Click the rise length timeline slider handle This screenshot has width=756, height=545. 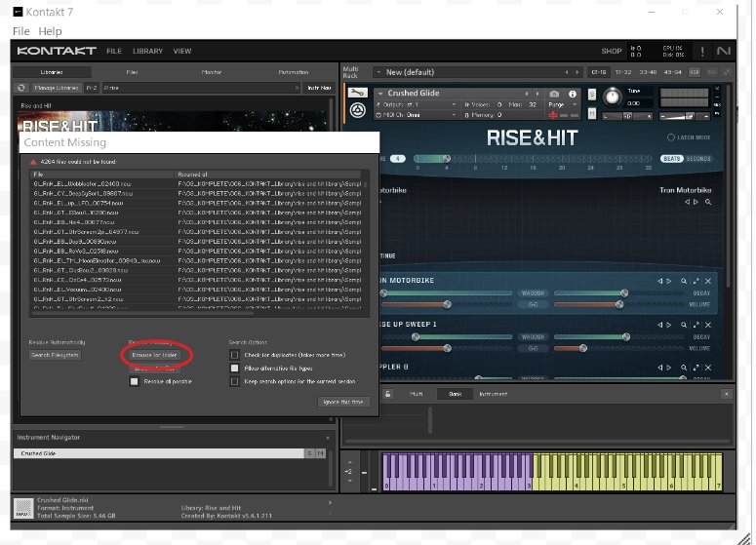[447, 159]
